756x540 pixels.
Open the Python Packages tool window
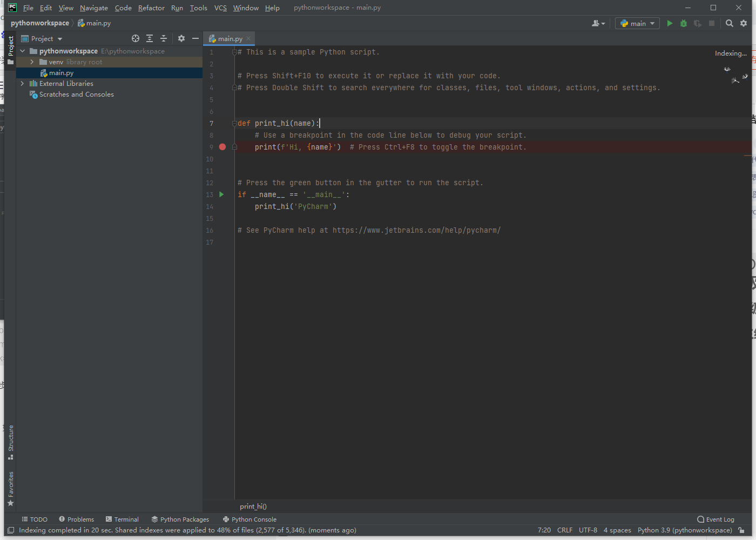(x=180, y=519)
